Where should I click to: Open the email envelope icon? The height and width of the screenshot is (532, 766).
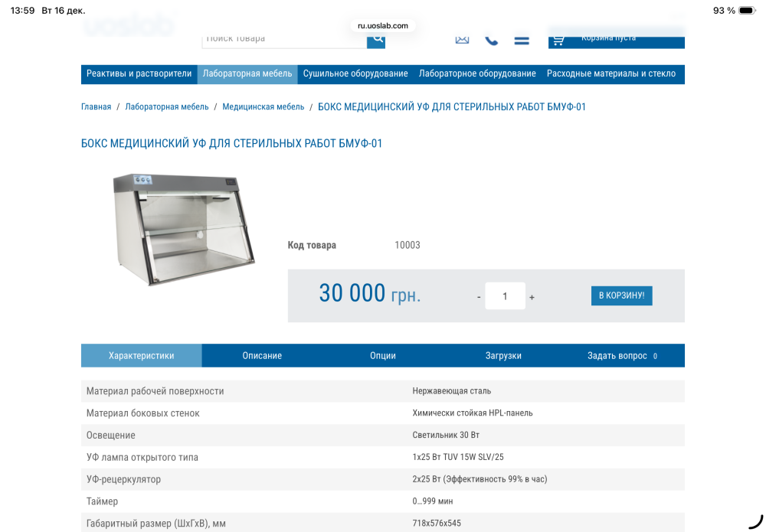(462, 40)
